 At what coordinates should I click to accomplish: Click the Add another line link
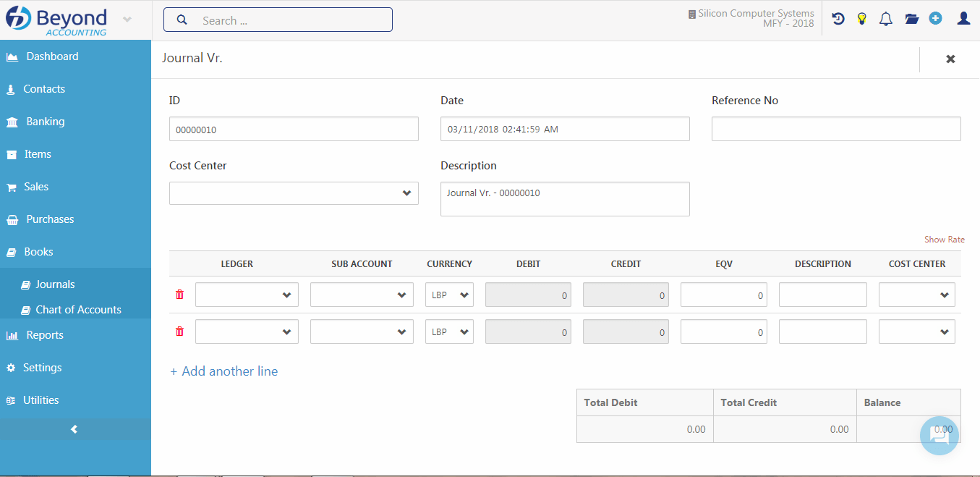(223, 371)
